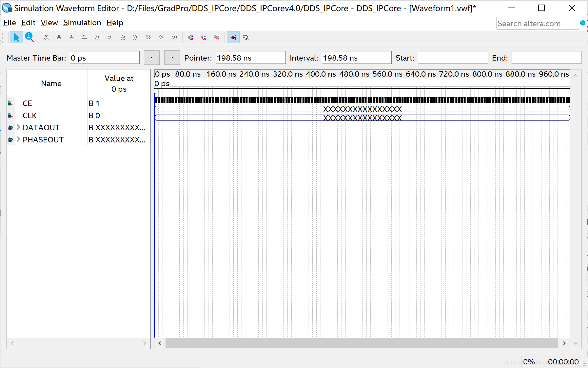Click the CE input pin icon
The image size is (588, 368).
coord(10,103)
